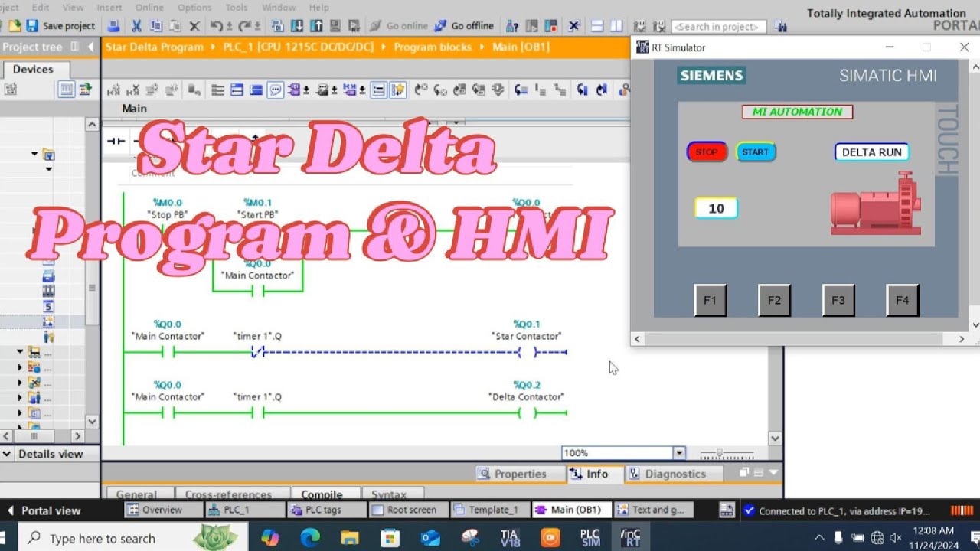Viewport: 980px width, 551px height.
Task: Open PLCSIM from the Windows taskbar
Action: (590, 538)
